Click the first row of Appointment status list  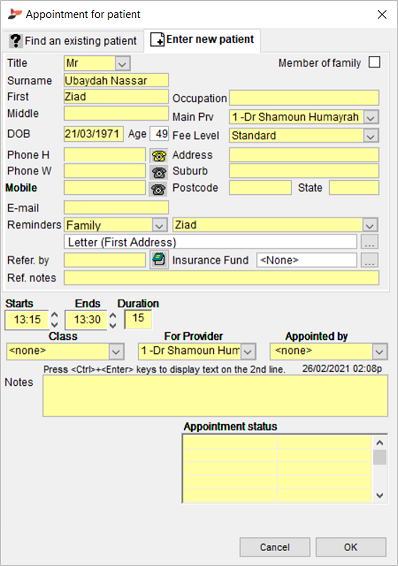coord(277,442)
